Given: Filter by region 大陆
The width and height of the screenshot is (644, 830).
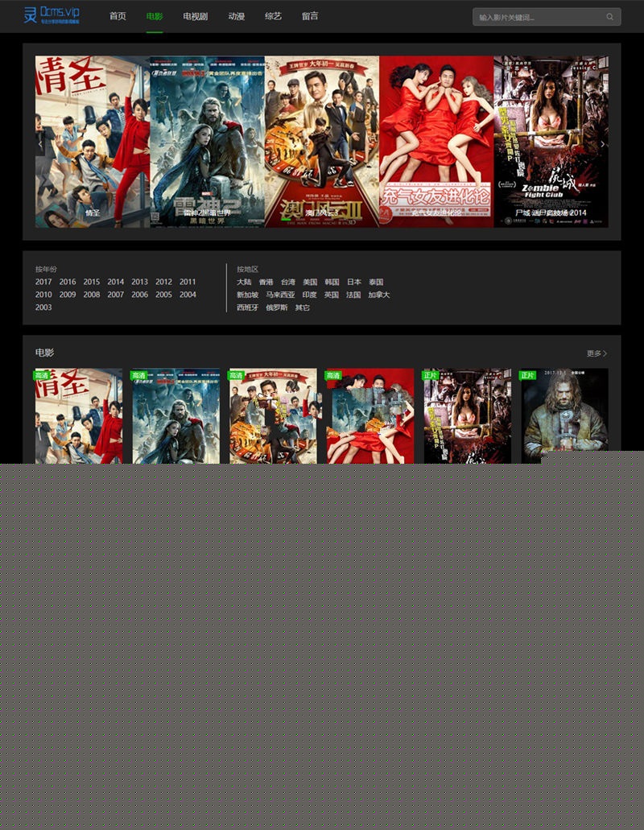Looking at the screenshot, I should pyautogui.click(x=244, y=282).
